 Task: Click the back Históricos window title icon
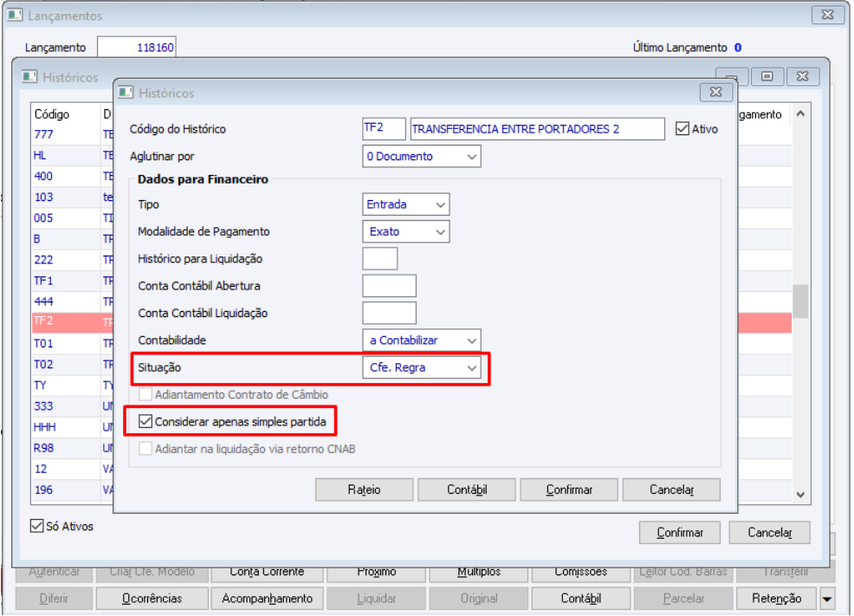pos(29,76)
